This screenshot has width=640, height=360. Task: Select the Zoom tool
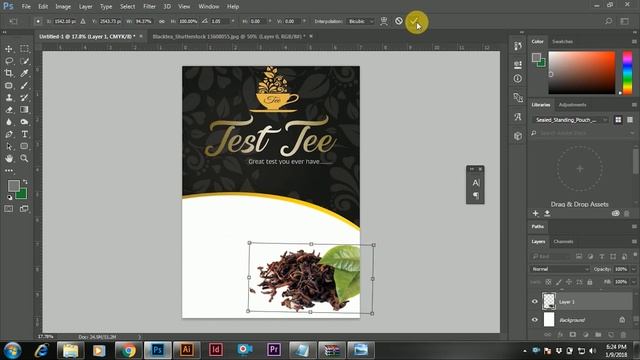coord(24,158)
